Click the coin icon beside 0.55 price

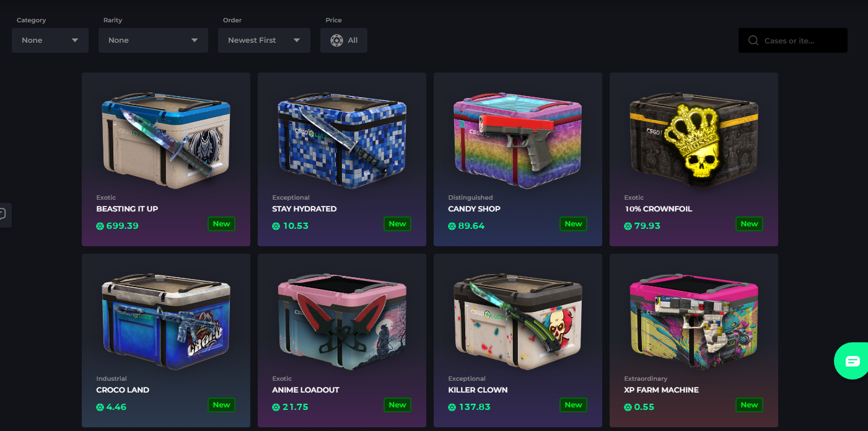pyautogui.click(x=628, y=407)
